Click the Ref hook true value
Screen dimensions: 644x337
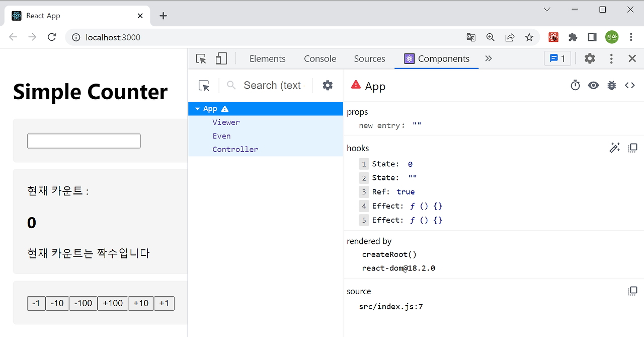[406, 192]
